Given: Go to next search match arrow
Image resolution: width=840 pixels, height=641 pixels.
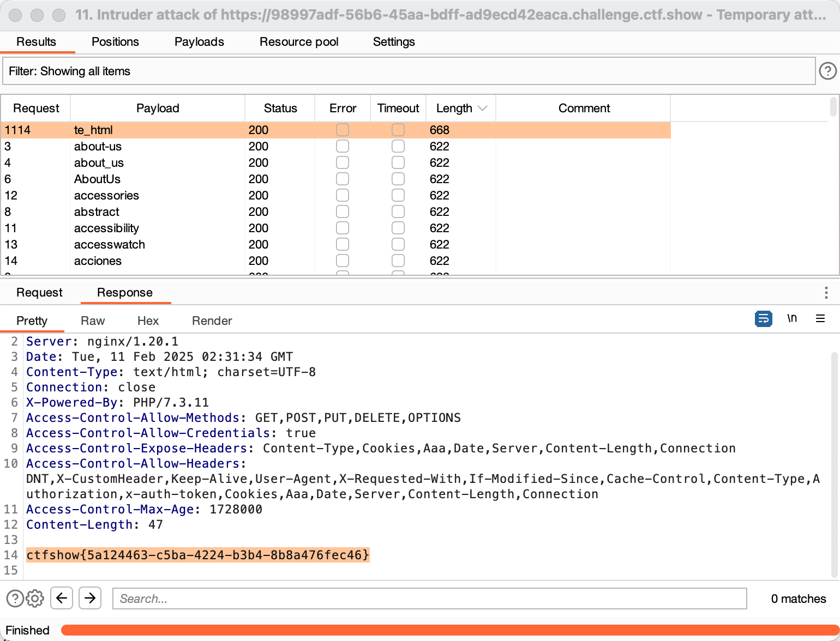Looking at the screenshot, I should pyautogui.click(x=90, y=598).
